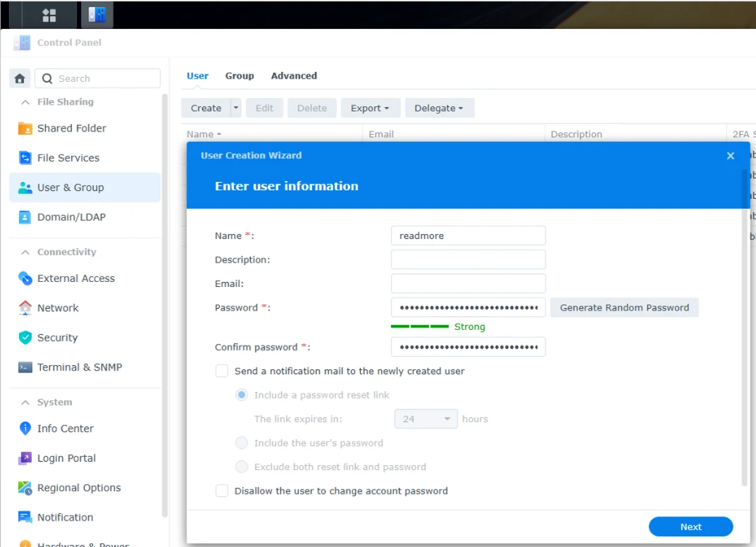Click the Control Panel taskbar icon

pyautogui.click(x=97, y=15)
